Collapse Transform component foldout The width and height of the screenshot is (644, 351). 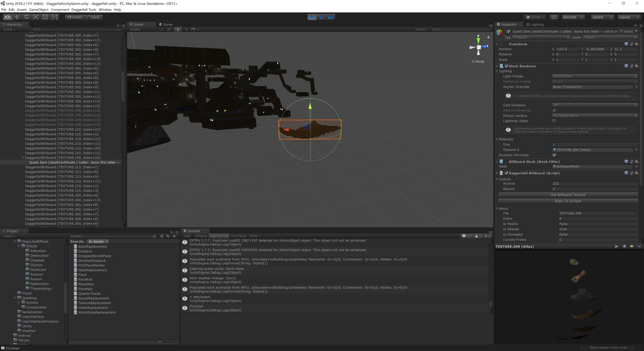click(x=497, y=44)
